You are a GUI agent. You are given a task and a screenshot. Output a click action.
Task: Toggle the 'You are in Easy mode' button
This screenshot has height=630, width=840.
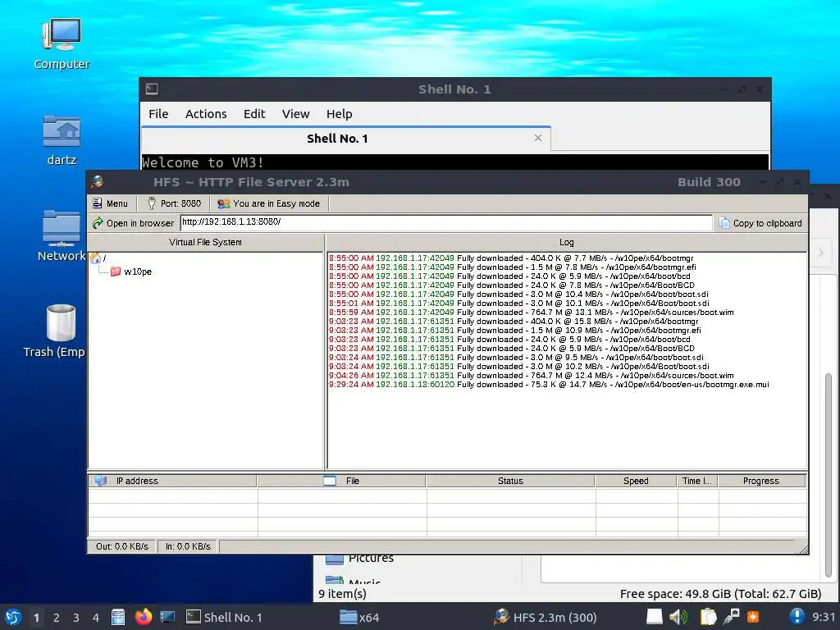point(269,203)
